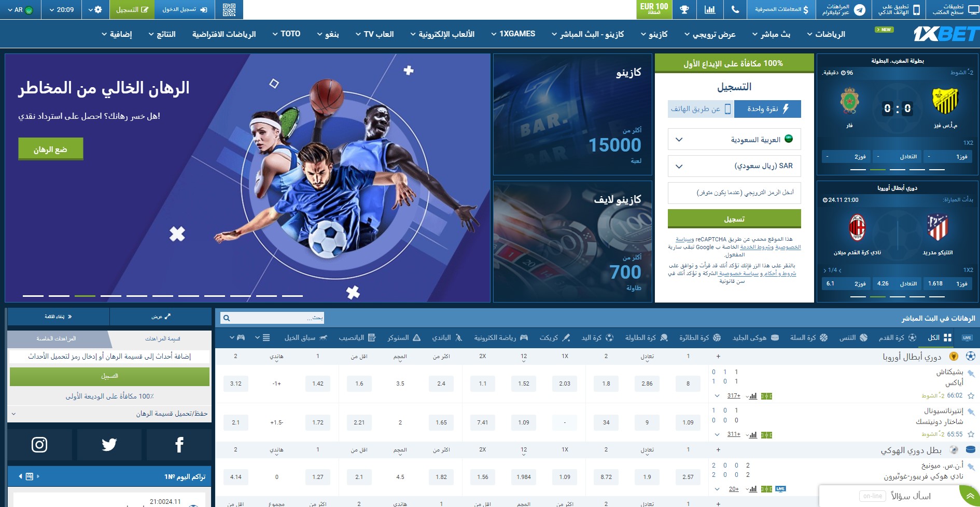Open the +317 more markets link
Screen dimensions: 980x507
coord(733,396)
